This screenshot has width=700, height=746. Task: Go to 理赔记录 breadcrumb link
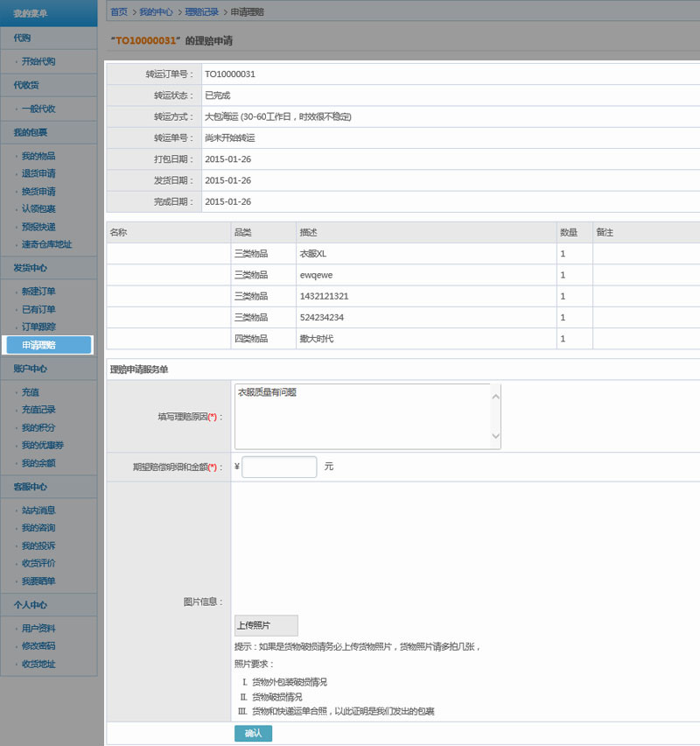[x=201, y=12]
